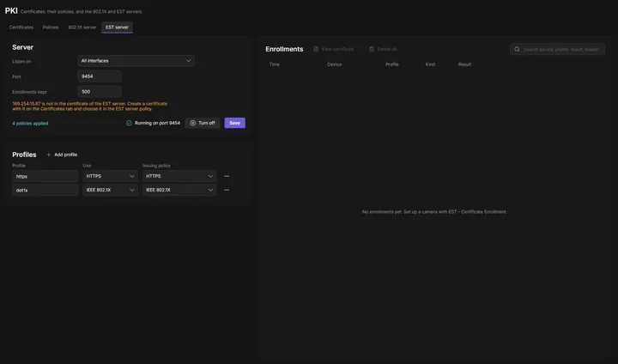
Task: Open the 4 policies applied link
Action: (30, 123)
